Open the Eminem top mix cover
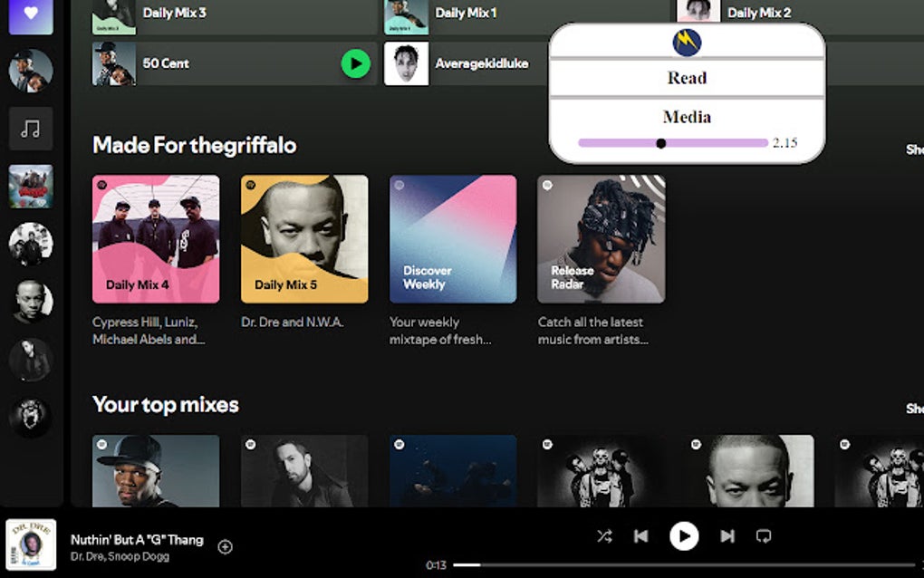 pos(304,471)
